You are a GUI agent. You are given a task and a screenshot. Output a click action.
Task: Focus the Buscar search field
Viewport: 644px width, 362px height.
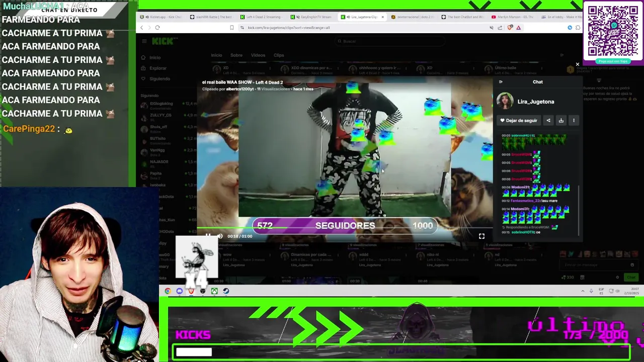(x=390, y=41)
